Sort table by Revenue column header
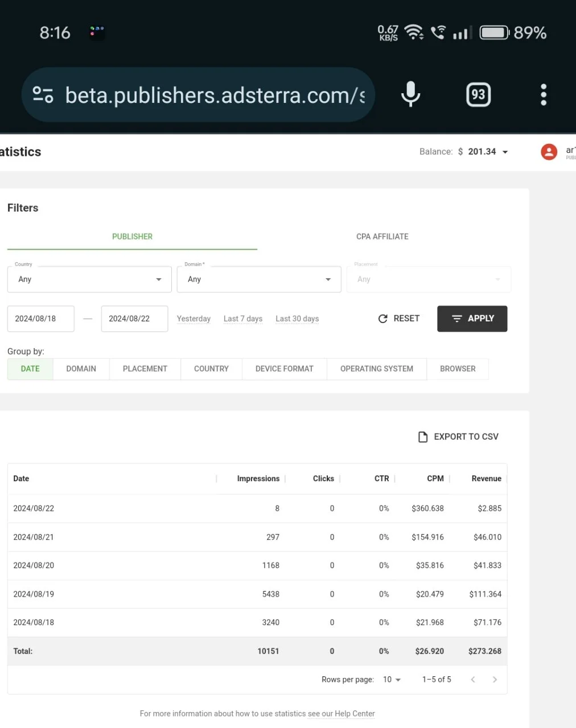This screenshot has height=728, width=576. click(x=487, y=478)
